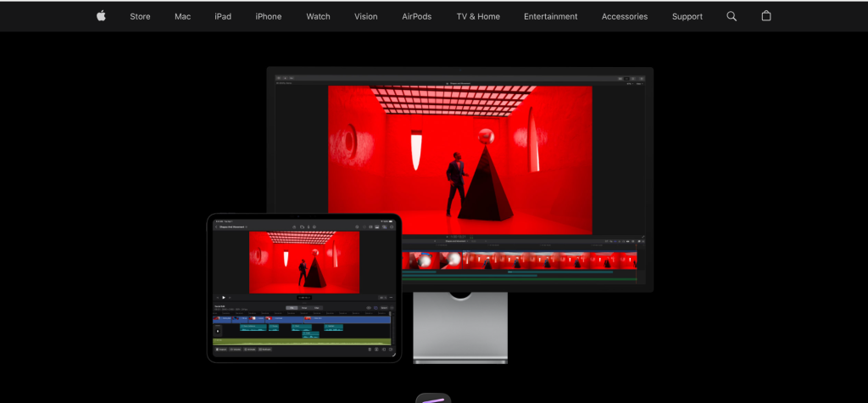Click the red scene preview on the Mac display

(459, 159)
